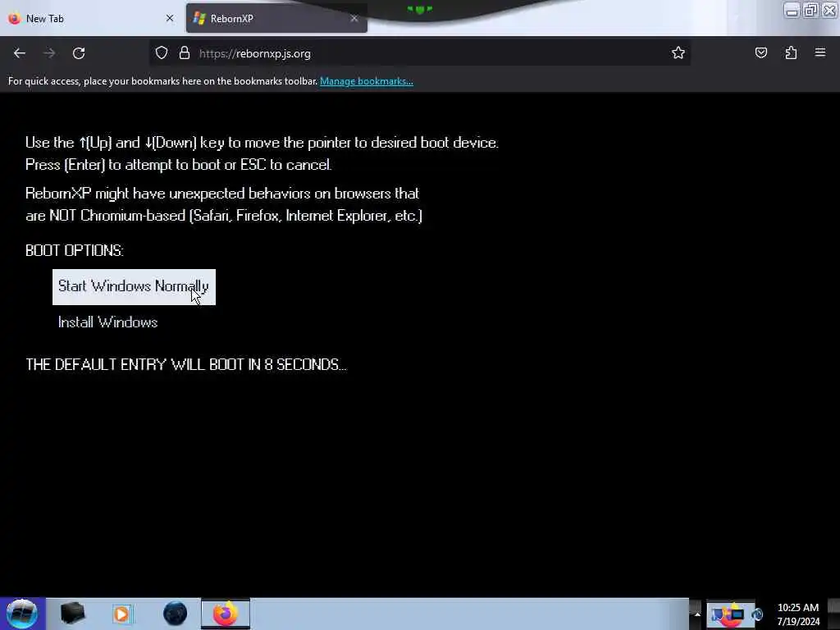Open the black box taskbar app
840x630 pixels.
[x=72, y=614]
